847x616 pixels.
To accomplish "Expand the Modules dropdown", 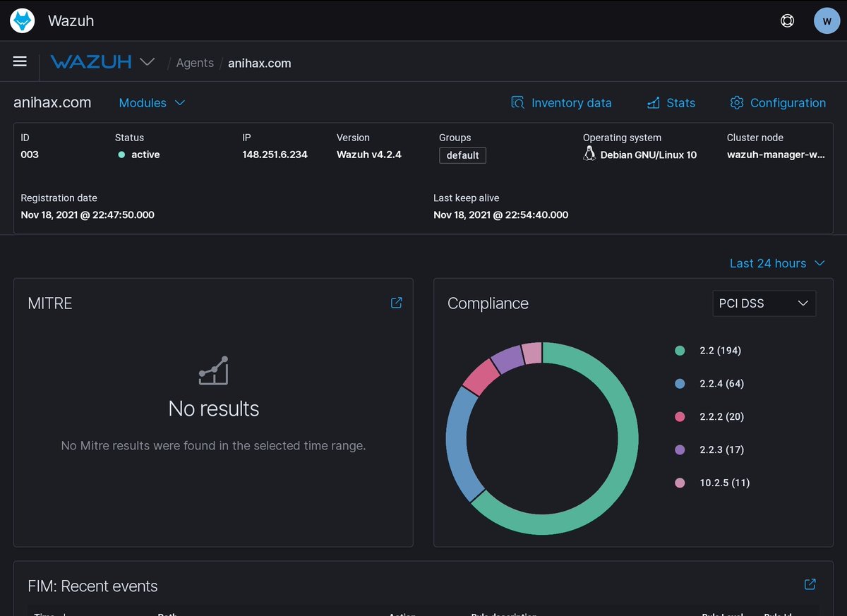I will click(x=152, y=103).
